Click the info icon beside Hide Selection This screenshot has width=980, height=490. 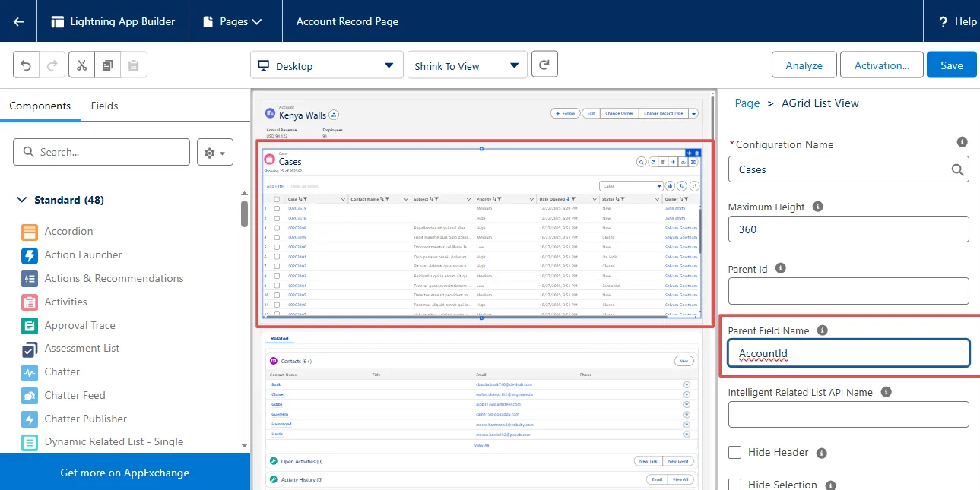coord(830,485)
